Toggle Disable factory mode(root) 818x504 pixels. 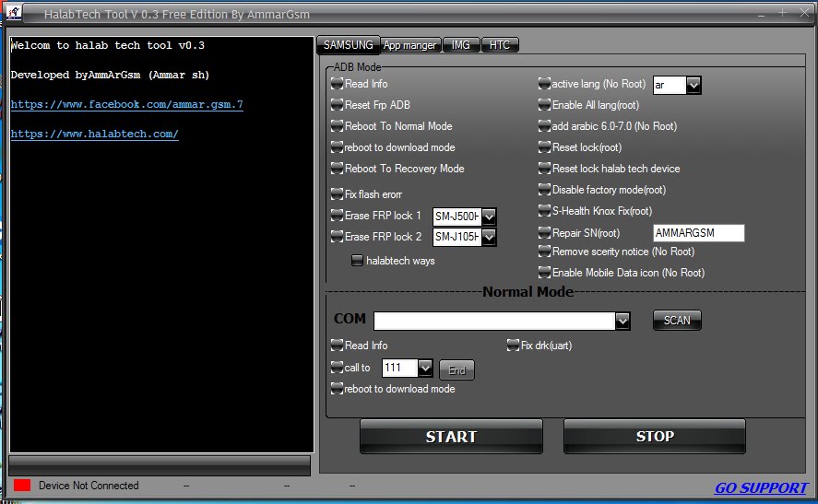[x=545, y=190]
